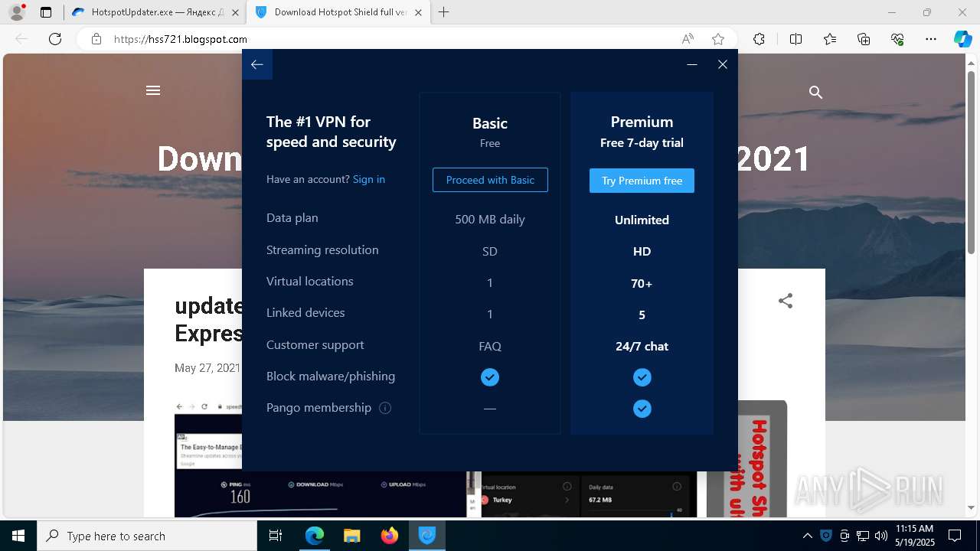Image resolution: width=980 pixels, height=551 pixels.
Task: Open network icon in system tray
Action: click(x=863, y=536)
